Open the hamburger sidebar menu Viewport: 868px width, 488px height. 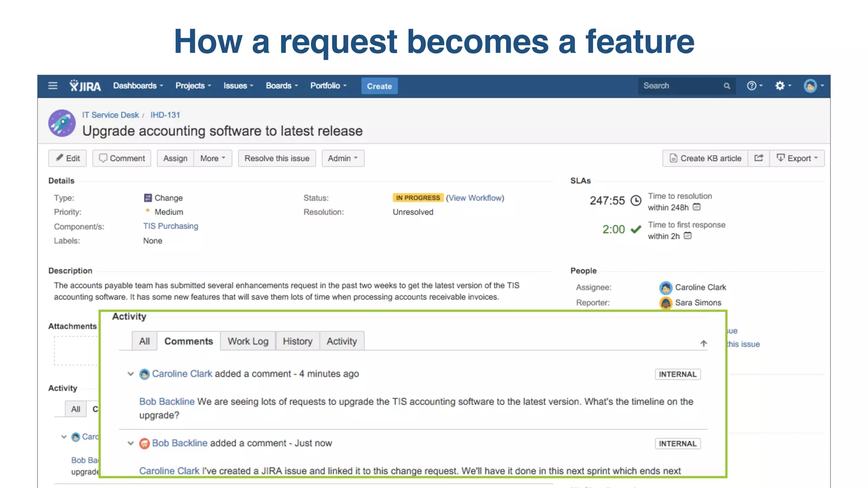pyautogui.click(x=53, y=86)
